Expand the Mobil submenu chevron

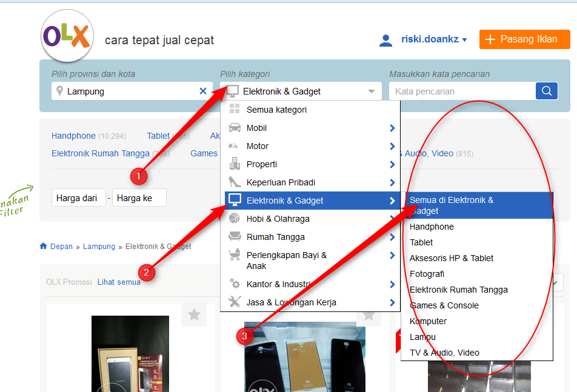(x=392, y=128)
